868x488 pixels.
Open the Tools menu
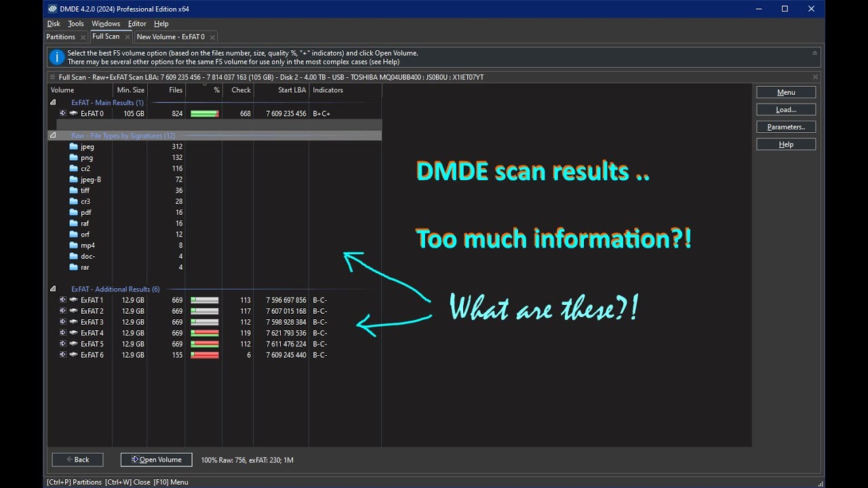[x=76, y=24]
